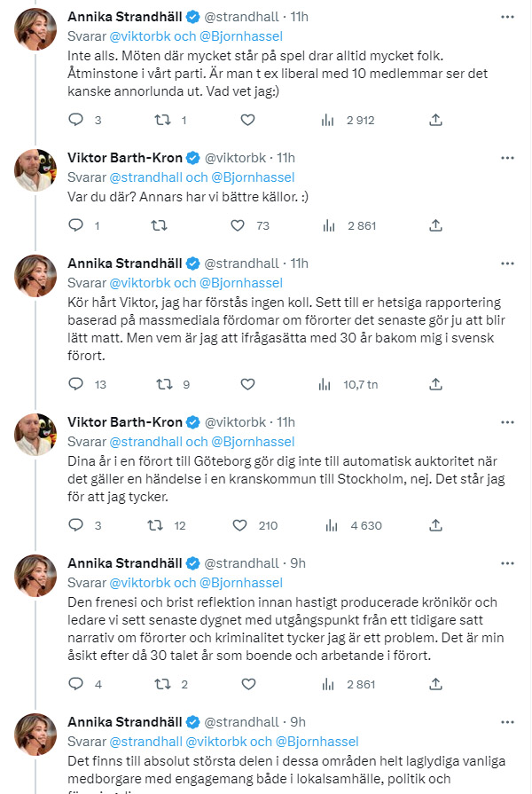Share the 'Var du där?' tweet
532x794 pixels.
435,225
